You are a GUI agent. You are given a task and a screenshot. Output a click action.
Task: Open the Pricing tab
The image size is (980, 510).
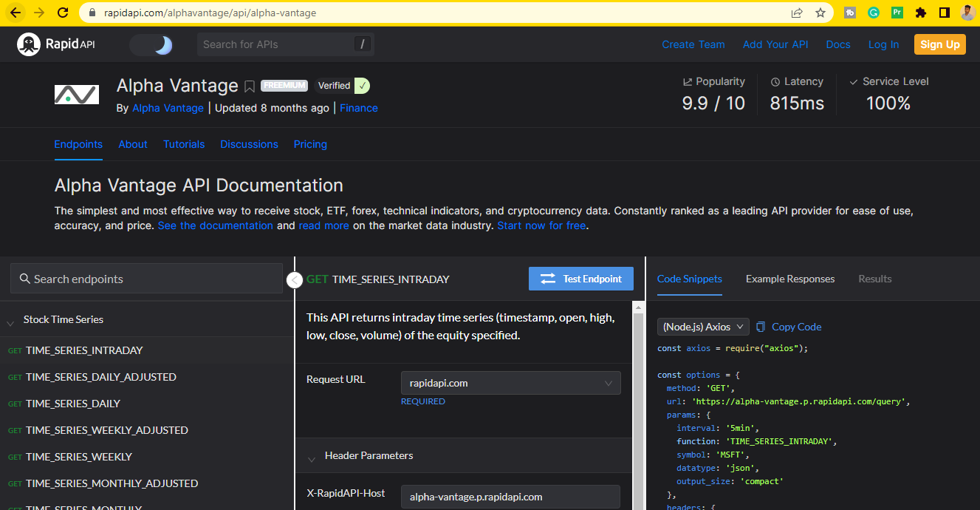tap(310, 144)
